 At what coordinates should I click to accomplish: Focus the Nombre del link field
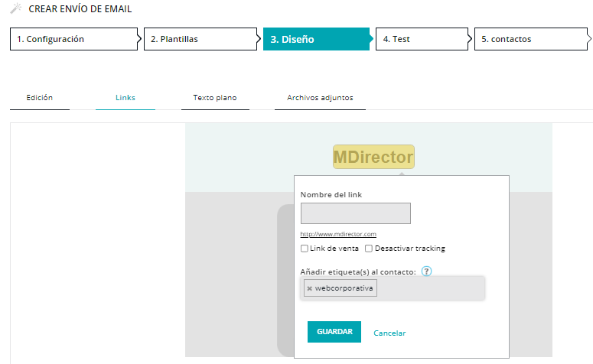pos(356,213)
